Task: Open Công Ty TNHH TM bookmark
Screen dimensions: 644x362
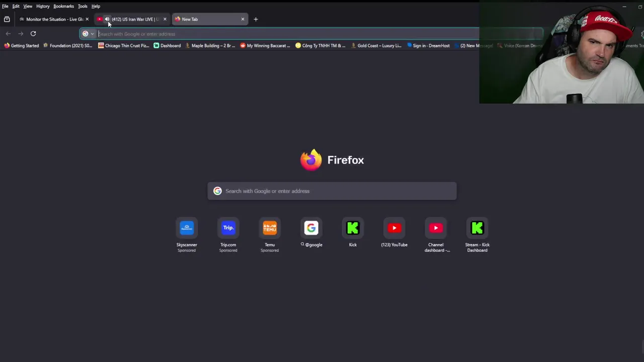Action: [x=320, y=46]
